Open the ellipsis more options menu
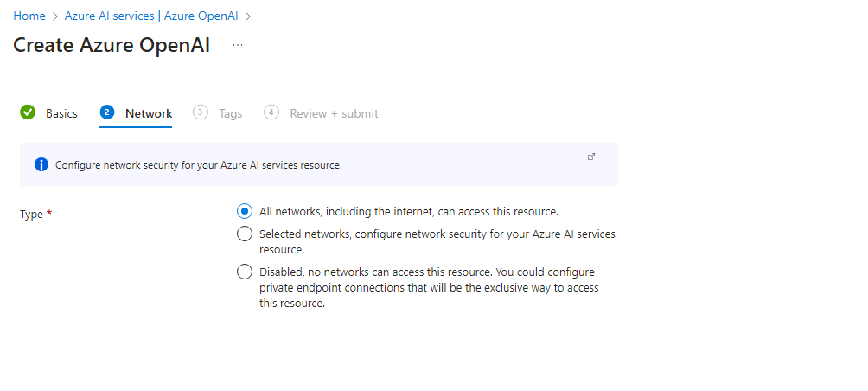Screen dimensions: 868x391 (238, 45)
